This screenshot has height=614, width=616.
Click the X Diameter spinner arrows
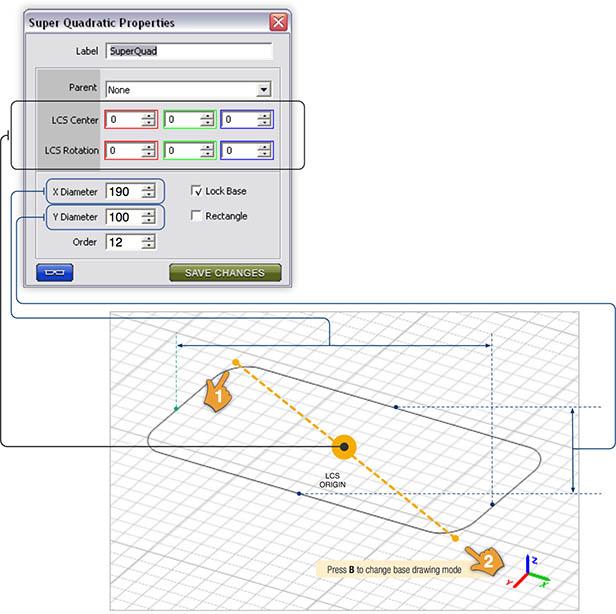pyautogui.click(x=148, y=192)
